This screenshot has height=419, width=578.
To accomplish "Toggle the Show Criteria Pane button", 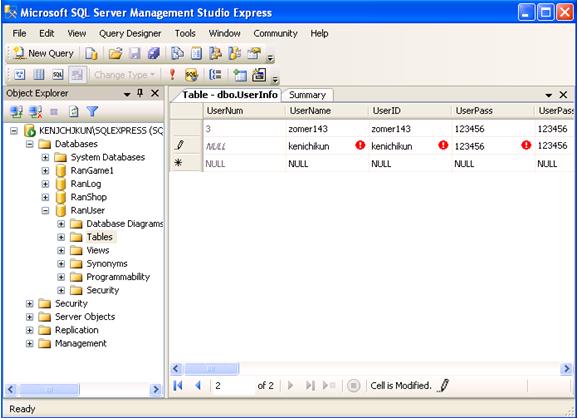I will 39,75.
